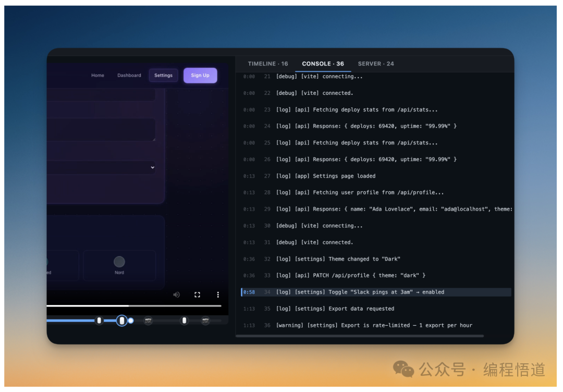Jump to the last screenshot camera marker
The height and width of the screenshot is (392, 563).
205,321
